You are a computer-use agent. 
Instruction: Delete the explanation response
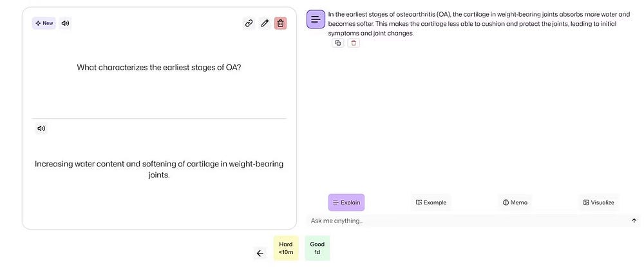coord(353,43)
